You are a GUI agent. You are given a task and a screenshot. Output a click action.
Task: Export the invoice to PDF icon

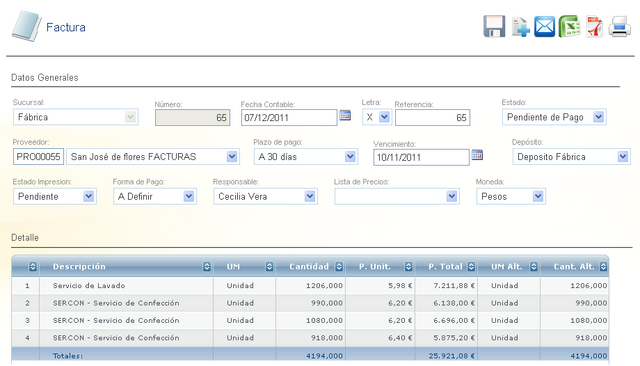594,27
